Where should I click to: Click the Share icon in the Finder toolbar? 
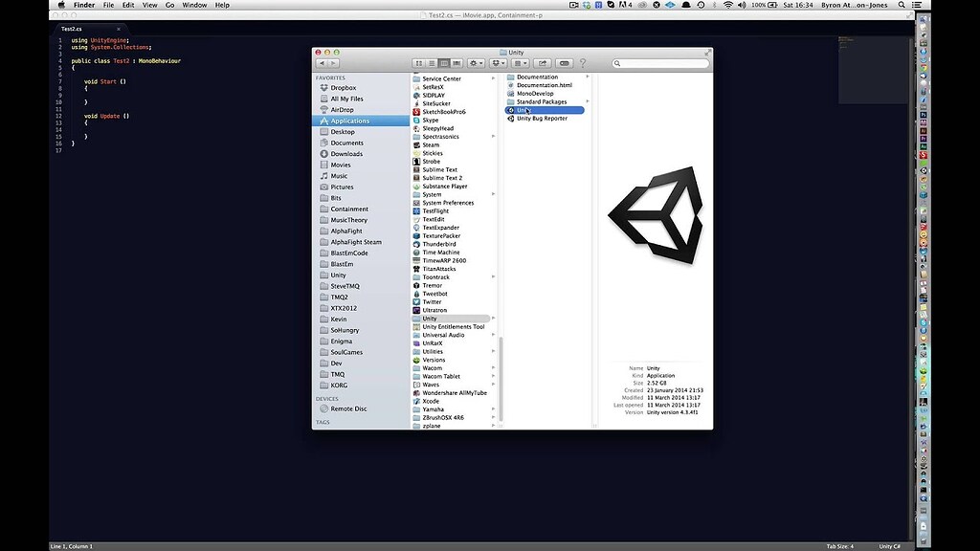pyautogui.click(x=542, y=63)
